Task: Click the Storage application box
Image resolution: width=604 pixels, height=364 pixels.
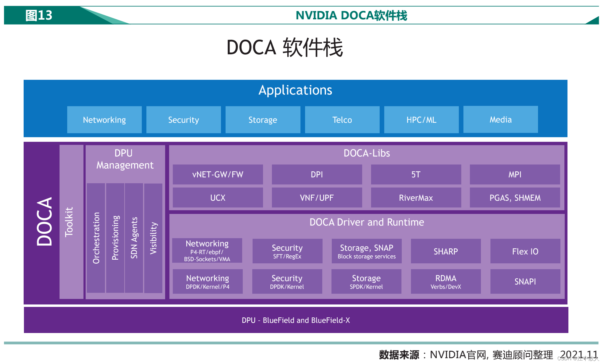Action: 263,120
